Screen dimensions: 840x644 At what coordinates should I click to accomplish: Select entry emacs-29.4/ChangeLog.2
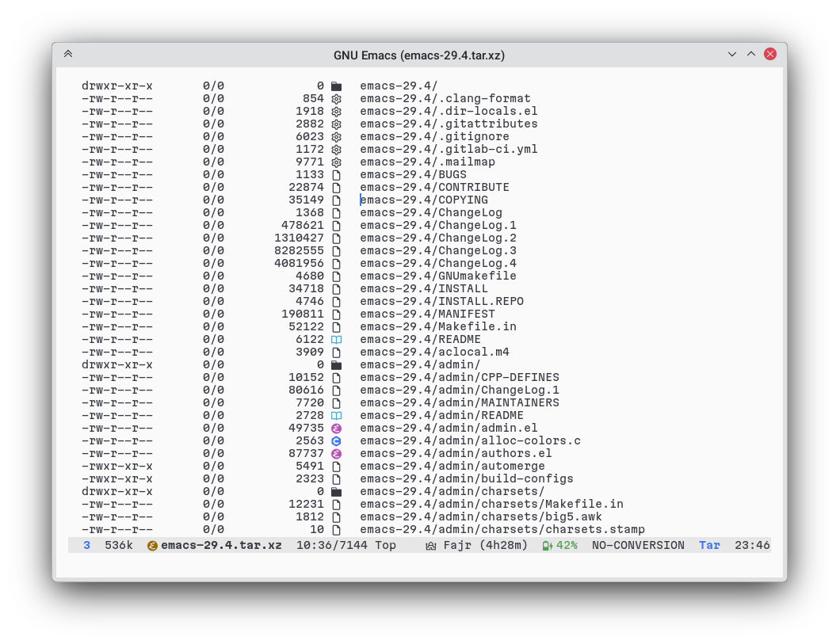(x=437, y=238)
